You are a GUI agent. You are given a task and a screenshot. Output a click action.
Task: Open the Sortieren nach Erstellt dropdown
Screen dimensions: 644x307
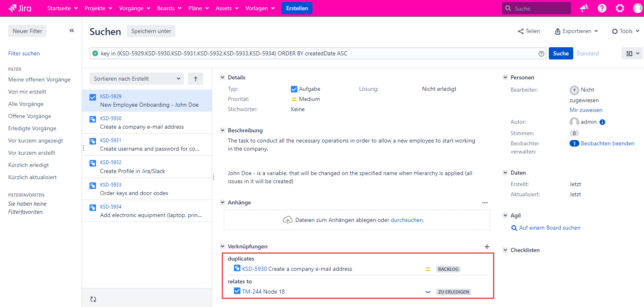pyautogui.click(x=136, y=79)
